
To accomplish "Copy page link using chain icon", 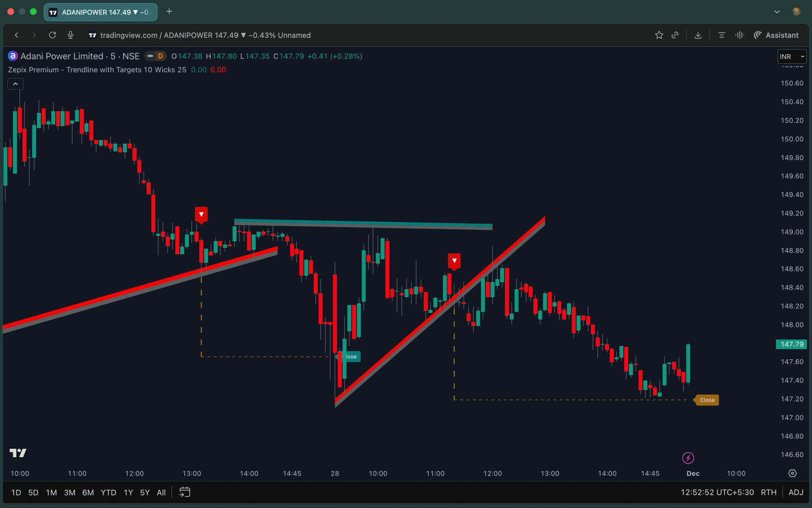I will click(675, 35).
